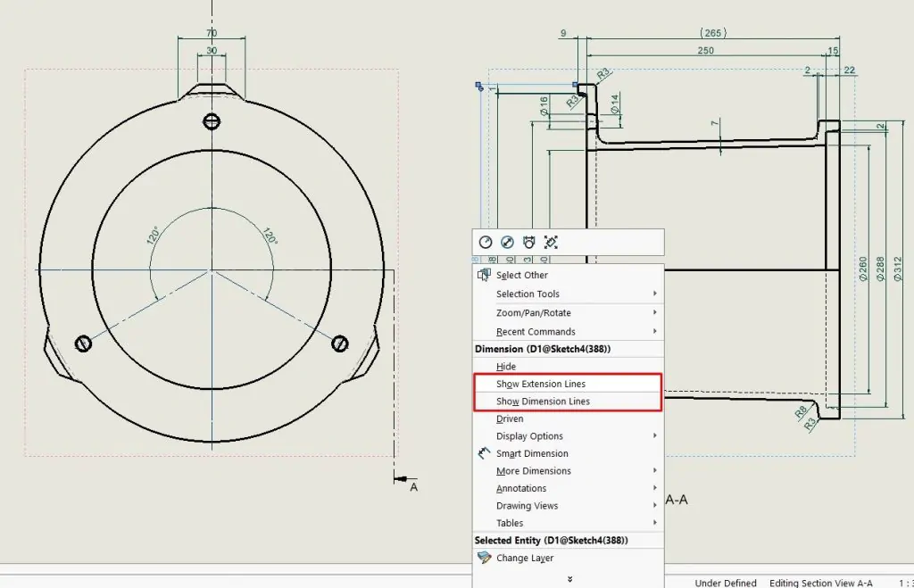Open the Drawing Views submenu
This screenshot has width=914, height=588.
click(568, 506)
